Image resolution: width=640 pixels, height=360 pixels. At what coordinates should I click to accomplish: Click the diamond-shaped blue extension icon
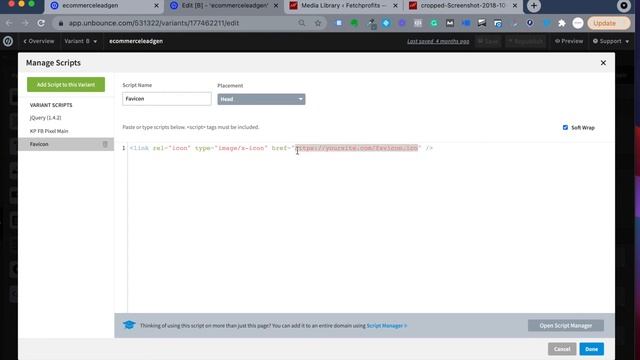386,23
